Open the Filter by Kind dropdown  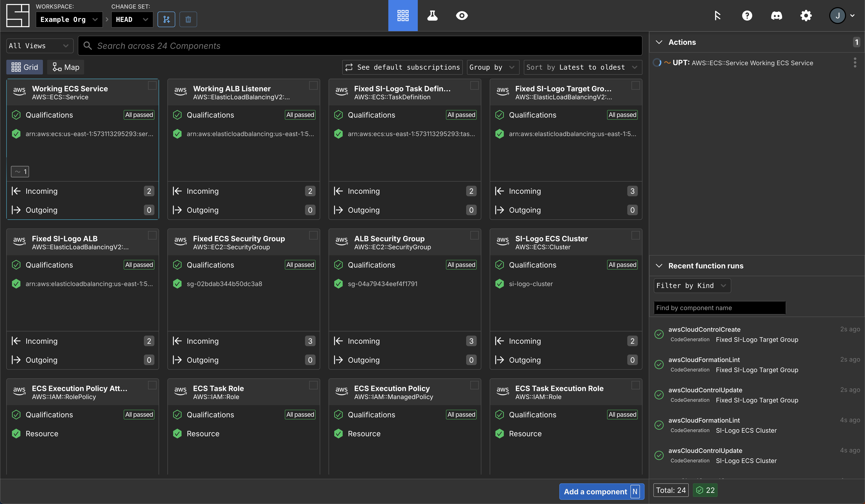tap(692, 285)
